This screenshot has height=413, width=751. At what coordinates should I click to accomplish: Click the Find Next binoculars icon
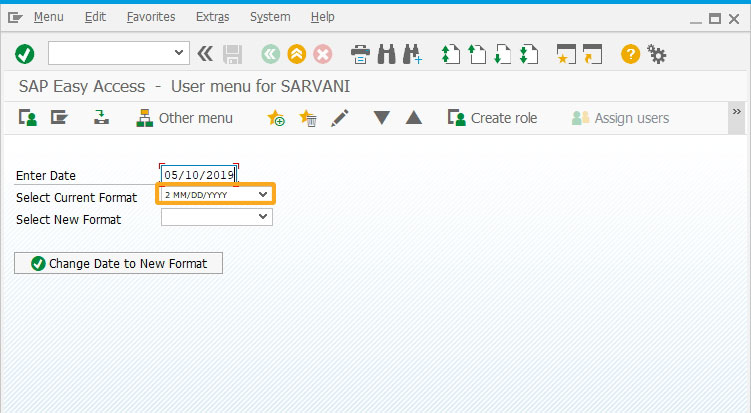pyautogui.click(x=412, y=54)
